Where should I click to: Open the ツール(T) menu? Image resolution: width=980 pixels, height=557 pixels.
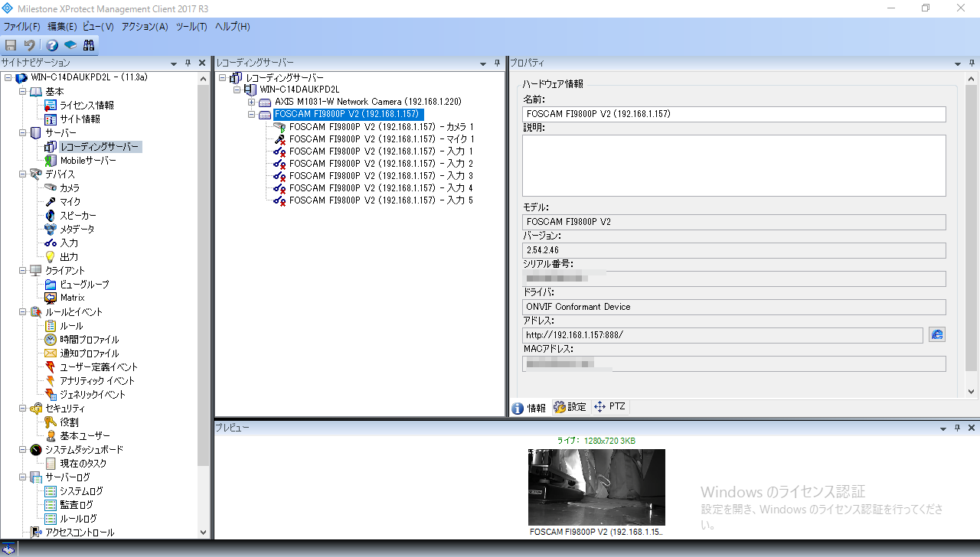click(x=191, y=27)
